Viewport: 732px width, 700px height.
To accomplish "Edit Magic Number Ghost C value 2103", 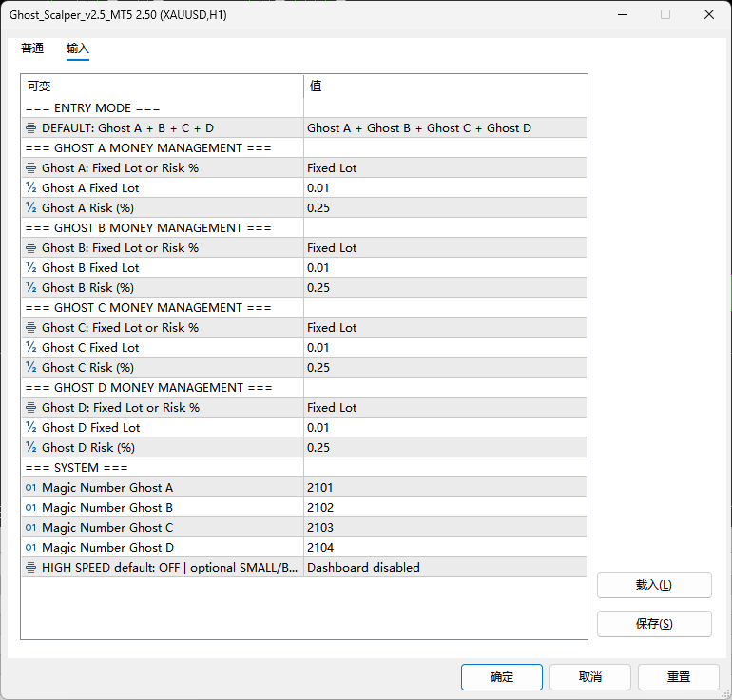I will pos(445,527).
